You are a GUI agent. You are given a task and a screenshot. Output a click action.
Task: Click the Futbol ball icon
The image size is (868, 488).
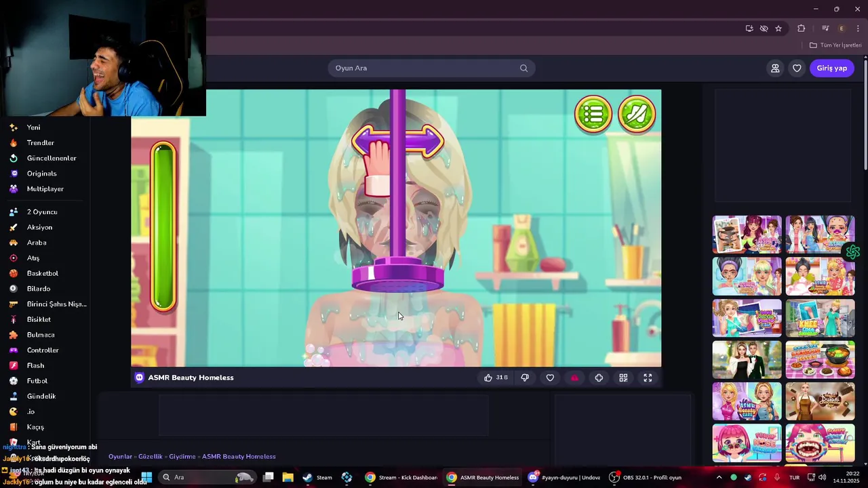tap(14, 381)
